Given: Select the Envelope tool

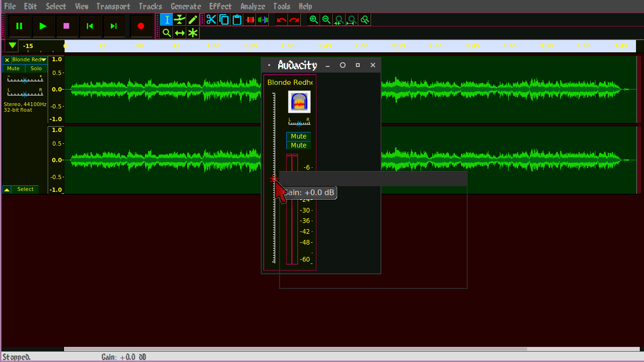Looking at the screenshot, I should coord(180,19).
